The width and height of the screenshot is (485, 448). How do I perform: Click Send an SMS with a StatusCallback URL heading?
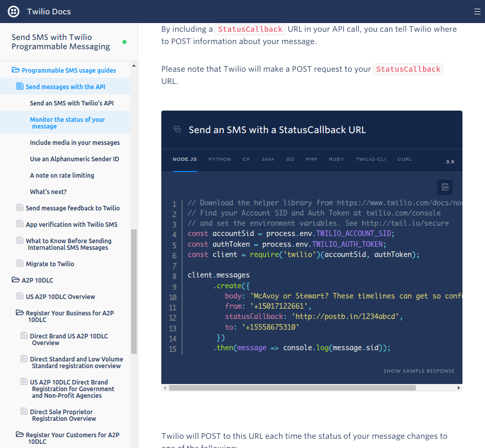(277, 130)
